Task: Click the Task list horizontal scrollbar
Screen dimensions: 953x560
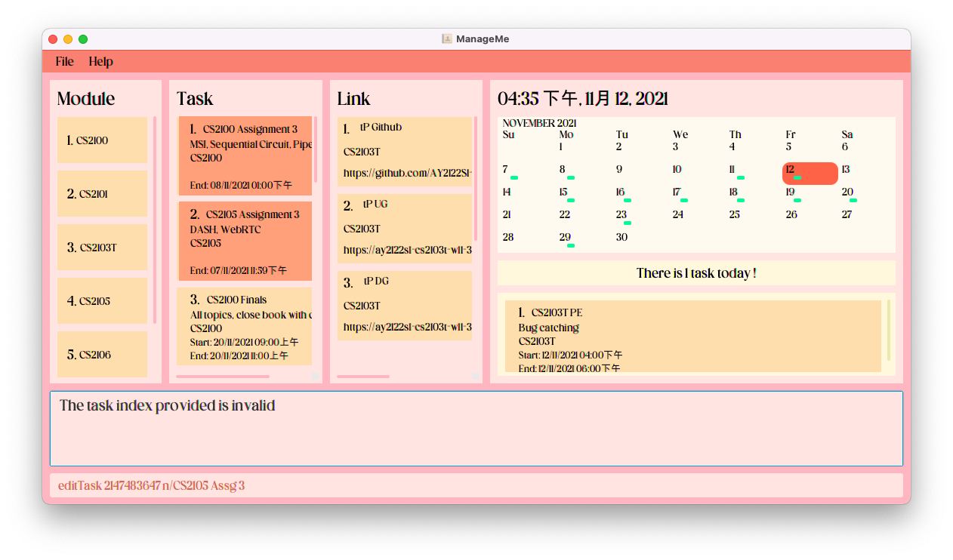Action: pyautogui.click(x=223, y=376)
